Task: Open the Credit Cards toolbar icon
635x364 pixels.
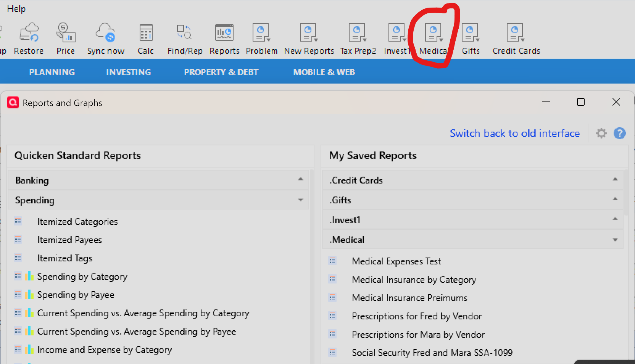Action: coord(516,33)
